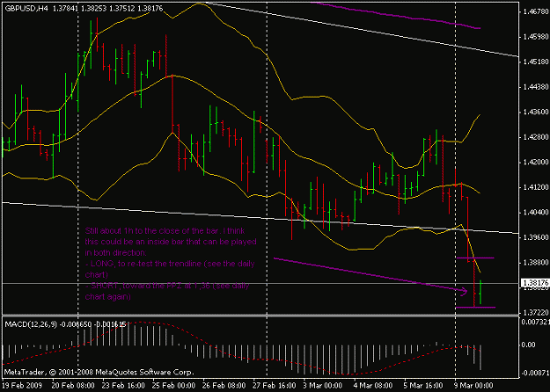Click the 25 Feb 00:00 time label
The image size is (550, 392).
pos(173,385)
